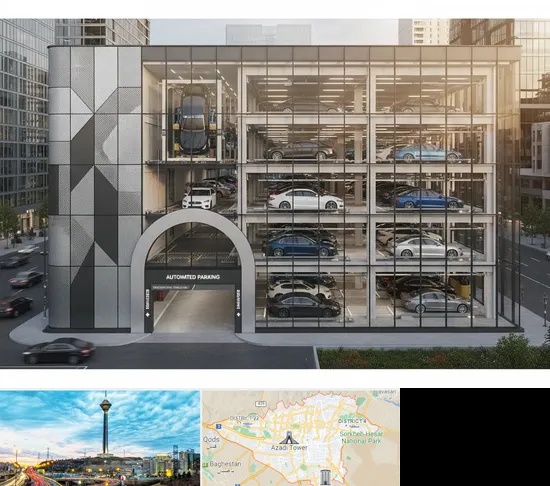Open the Tehran map thumbnail
Viewport: 550px width, 486px height.
coord(301,438)
